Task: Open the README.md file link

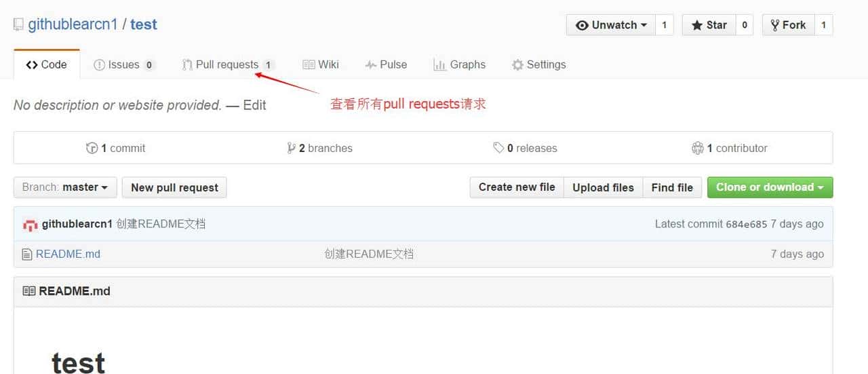Action: (x=68, y=254)
